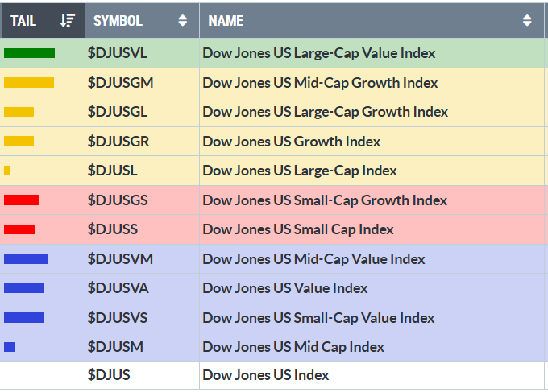Select the green tail bar for $DJUSVL
The width and height of the screenshot is (548, 392).
point(29,53)
